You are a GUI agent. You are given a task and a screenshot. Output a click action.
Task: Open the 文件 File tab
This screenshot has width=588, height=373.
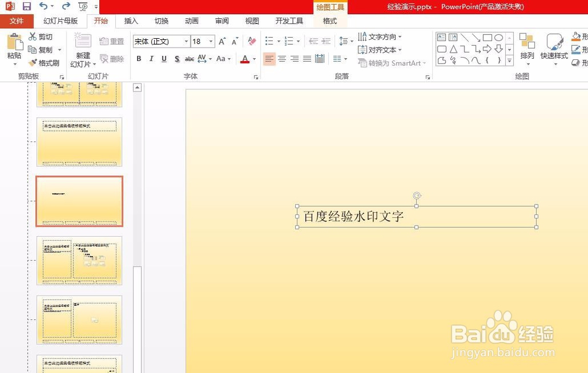click(16, 21)
